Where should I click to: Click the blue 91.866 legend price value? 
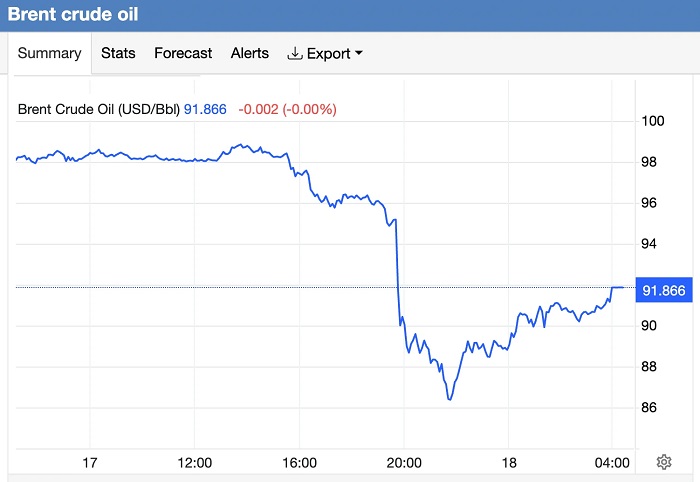[204, 109]
